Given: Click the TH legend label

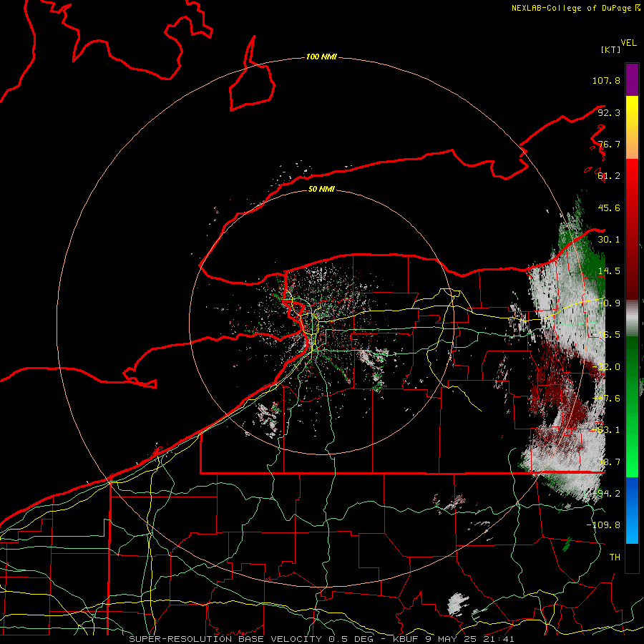Looking at the screenshot, I should (x=615, y=557).
